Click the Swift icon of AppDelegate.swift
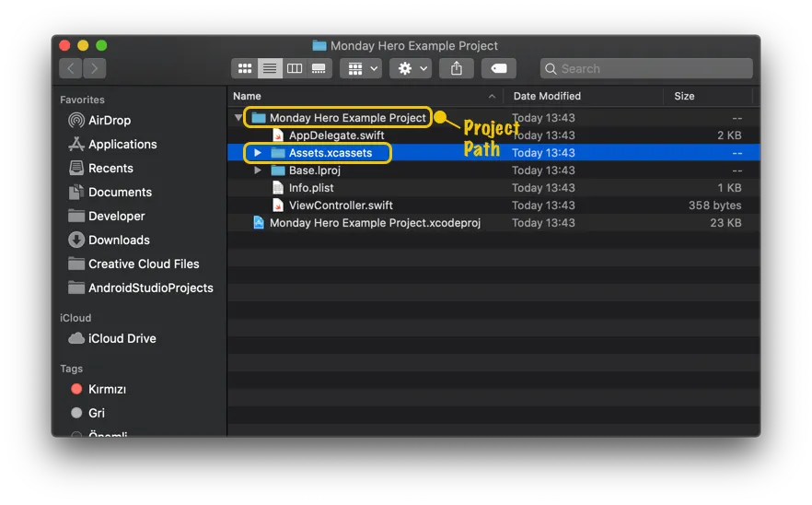812x505 pixels. (278, 135)
